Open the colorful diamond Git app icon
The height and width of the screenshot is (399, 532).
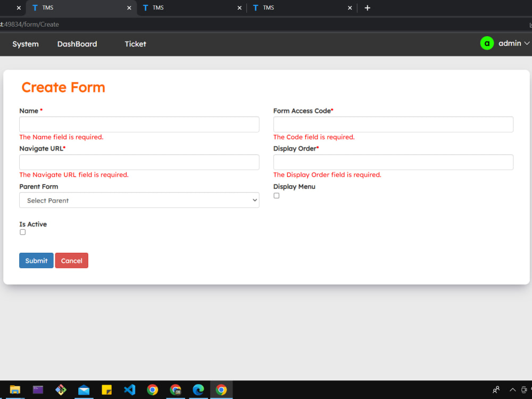coord(61,389)
